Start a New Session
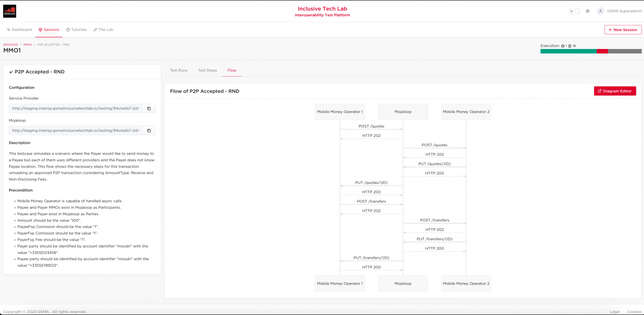The height and width of the screenshot is (315, 644). pos(623,30)
